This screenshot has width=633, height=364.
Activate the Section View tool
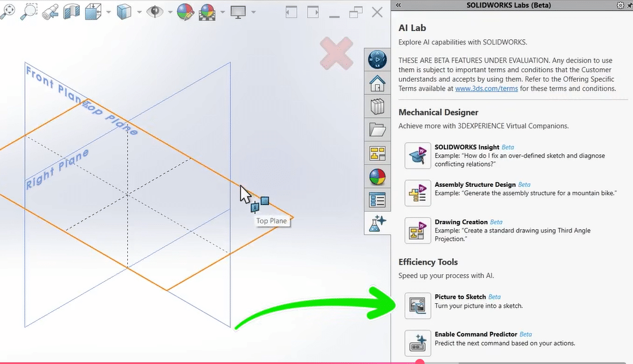pyautogui.click(x=72, y=11)
